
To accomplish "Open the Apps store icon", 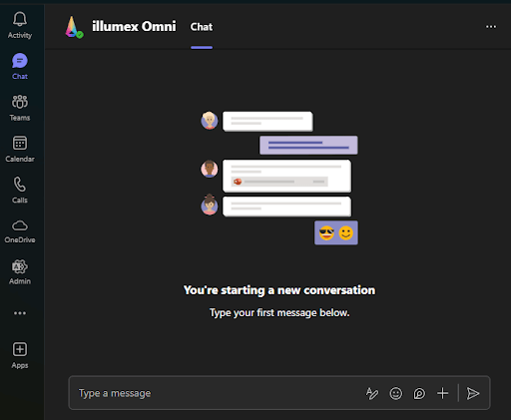I will (20, 349).
